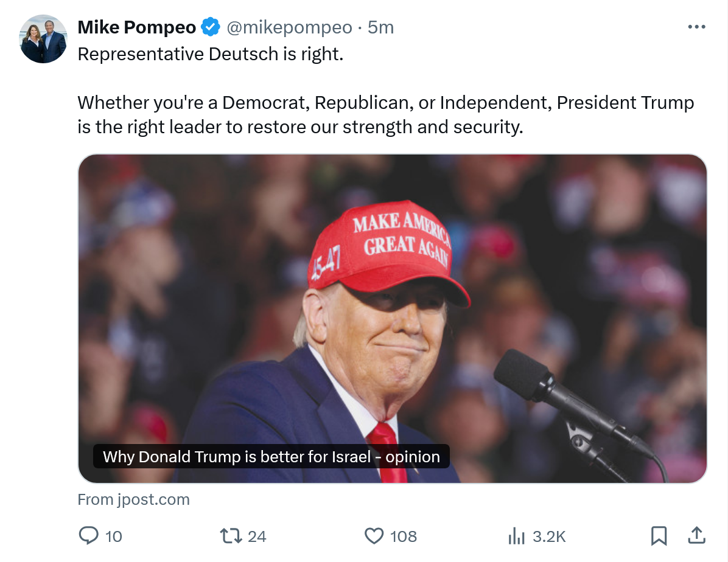Bookmark this post
The width and height of the screenshot is (728, 562).
[659, 535]
